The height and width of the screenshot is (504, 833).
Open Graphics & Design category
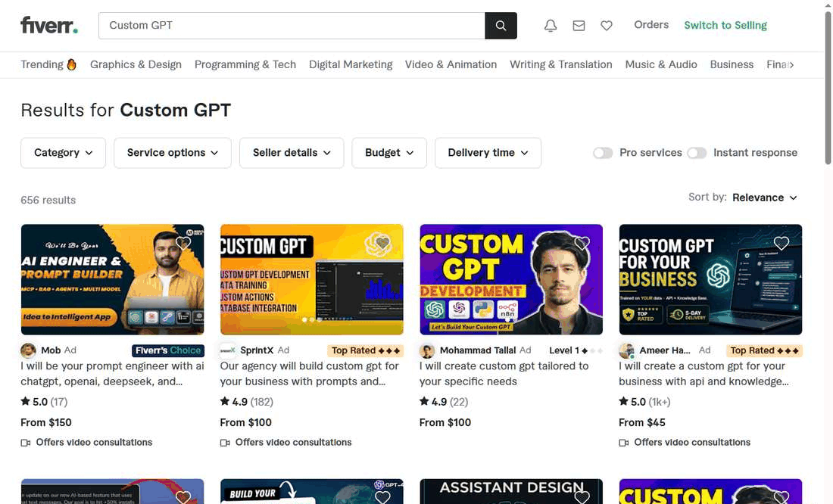pos(136,64)
